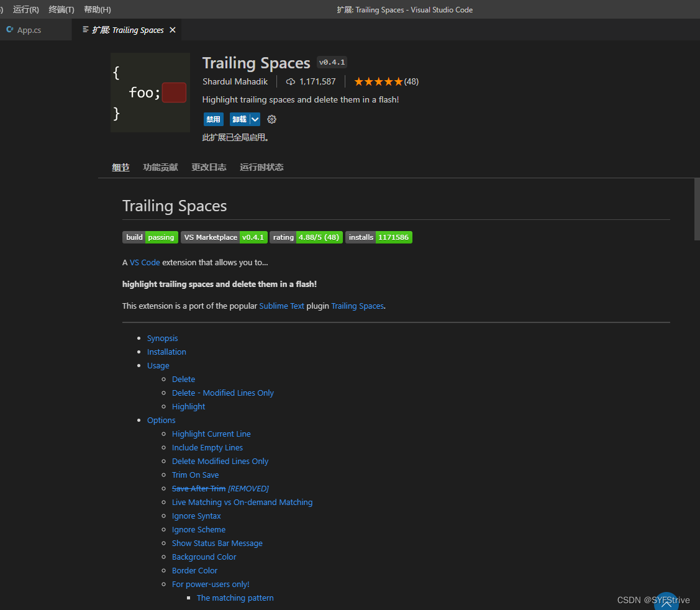Viewport: 700px width, 610px height.
Task: Click the five-star rating icons
Action: tap(378, 82)
